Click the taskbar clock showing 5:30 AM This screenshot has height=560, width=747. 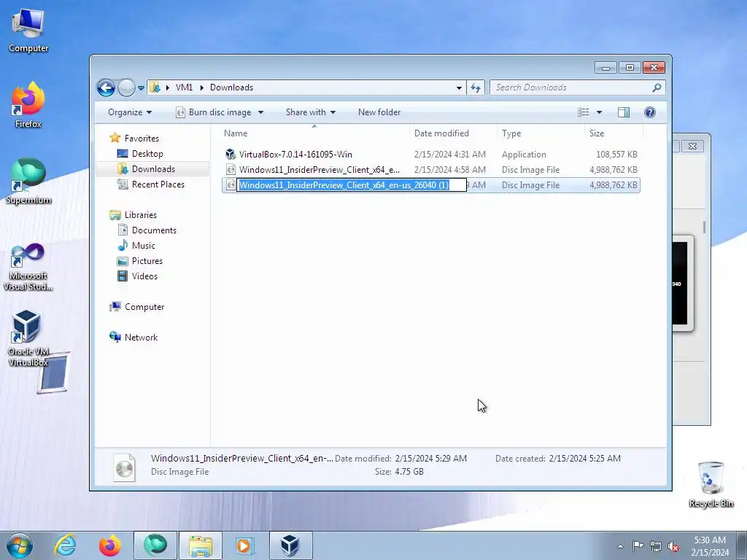[x=710, y=546]
